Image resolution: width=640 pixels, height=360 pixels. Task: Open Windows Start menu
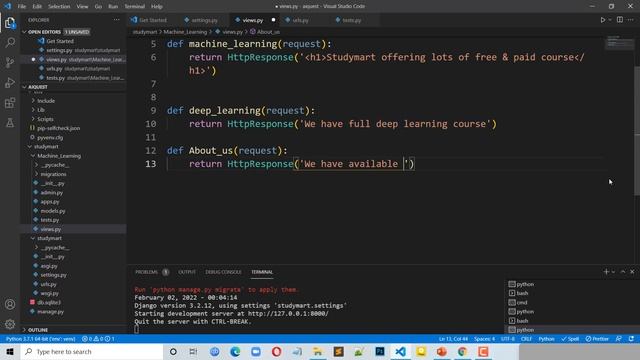(x=10, y=351)
